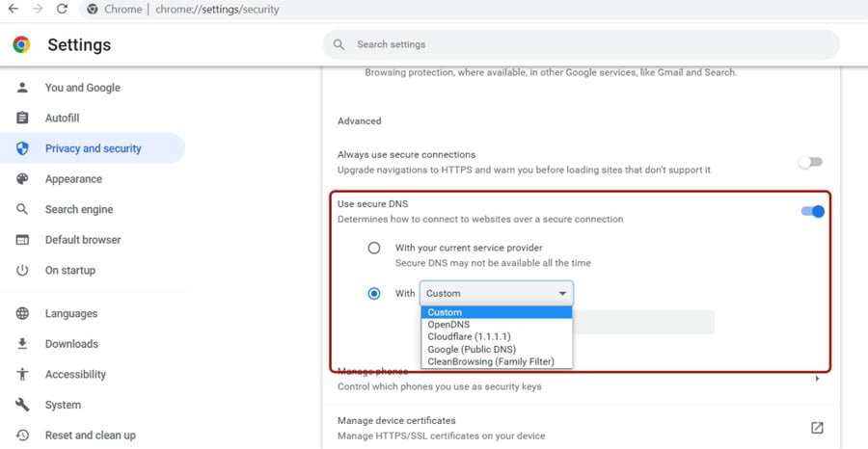This screenshot has width=868, height=449.
Task: Choose Cloudflare (1.1.1.1) option
Action: [x=497, y=337]
